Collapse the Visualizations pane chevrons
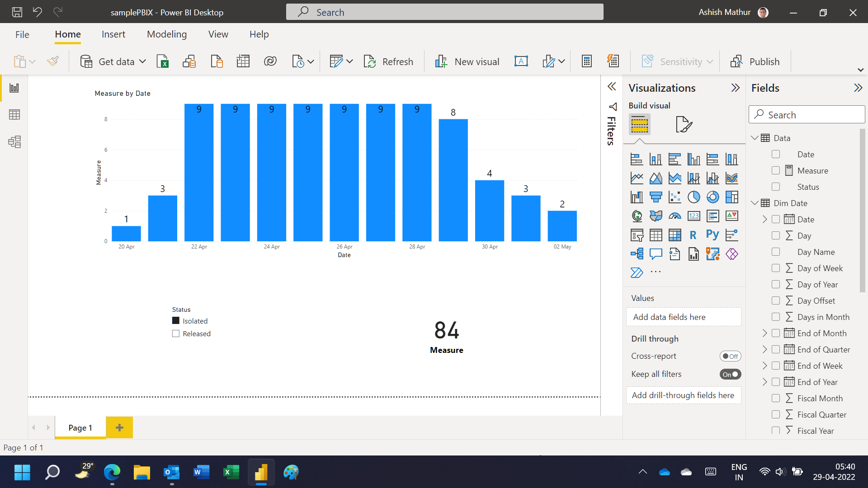This screenshot has width=868, height=488. (736, 88)
